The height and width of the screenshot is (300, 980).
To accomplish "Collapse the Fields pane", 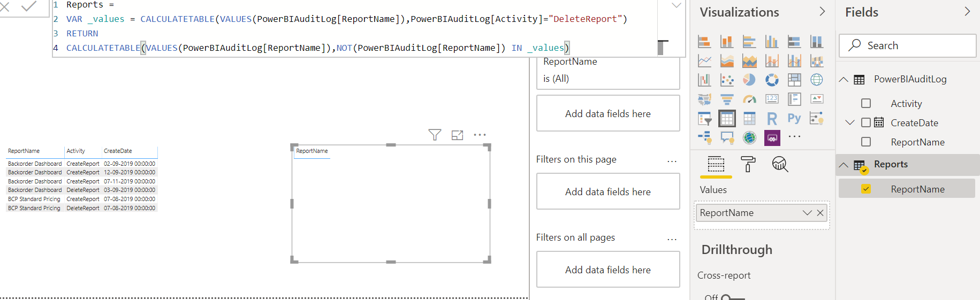I will coord(967,11).
